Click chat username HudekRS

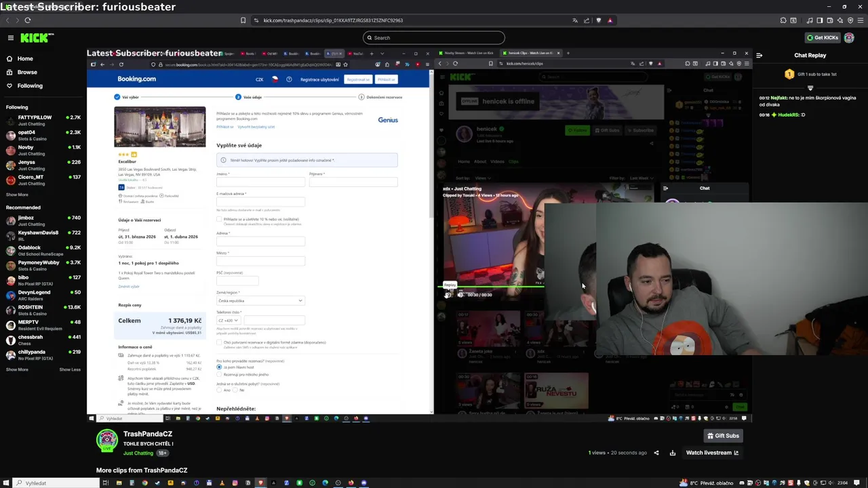pos(788,115)
